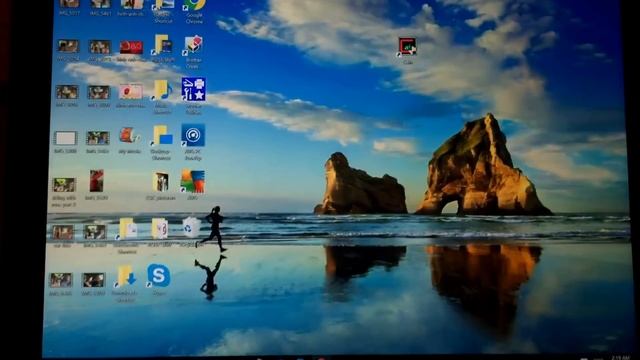Open the Desktop folder shortcut with blue square
This screenshot has height=360, width=640.
tap(162, 136)
